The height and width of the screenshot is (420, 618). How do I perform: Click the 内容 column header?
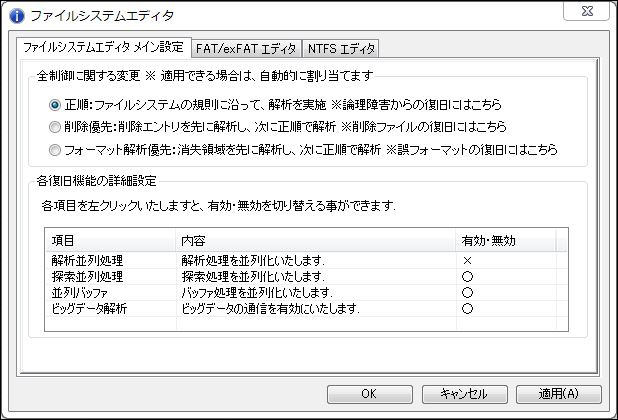point(316,240)
